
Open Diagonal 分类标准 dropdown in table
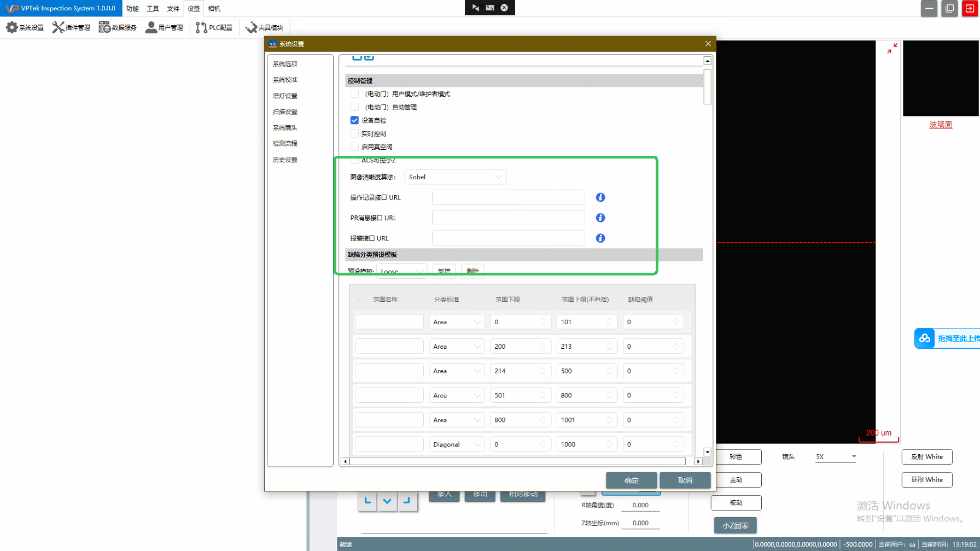tap(457, 444)
